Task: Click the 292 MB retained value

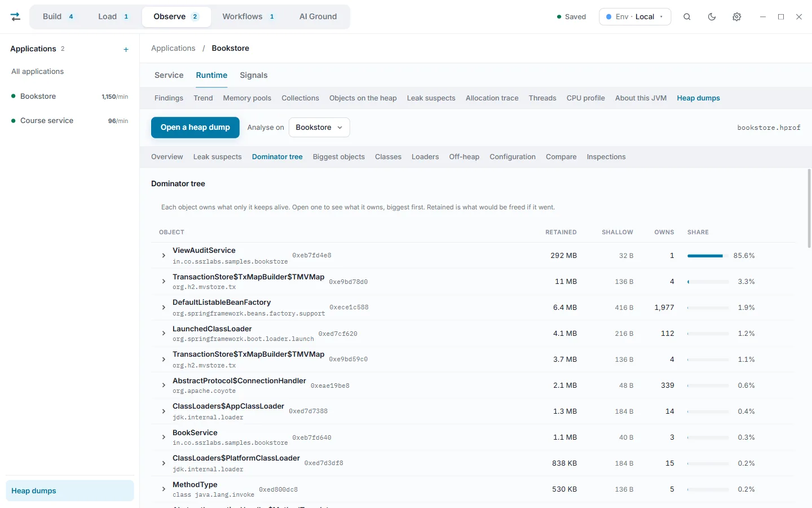Action: coord(564,256)
